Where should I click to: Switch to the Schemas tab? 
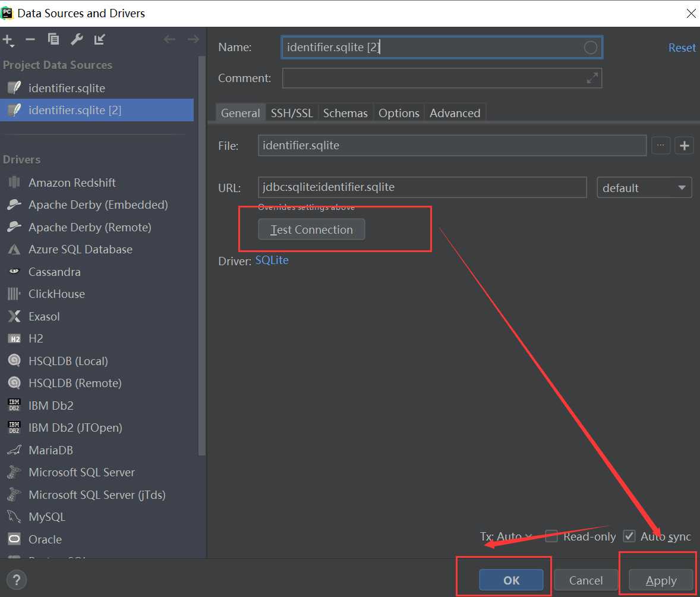tap(345, 113)
